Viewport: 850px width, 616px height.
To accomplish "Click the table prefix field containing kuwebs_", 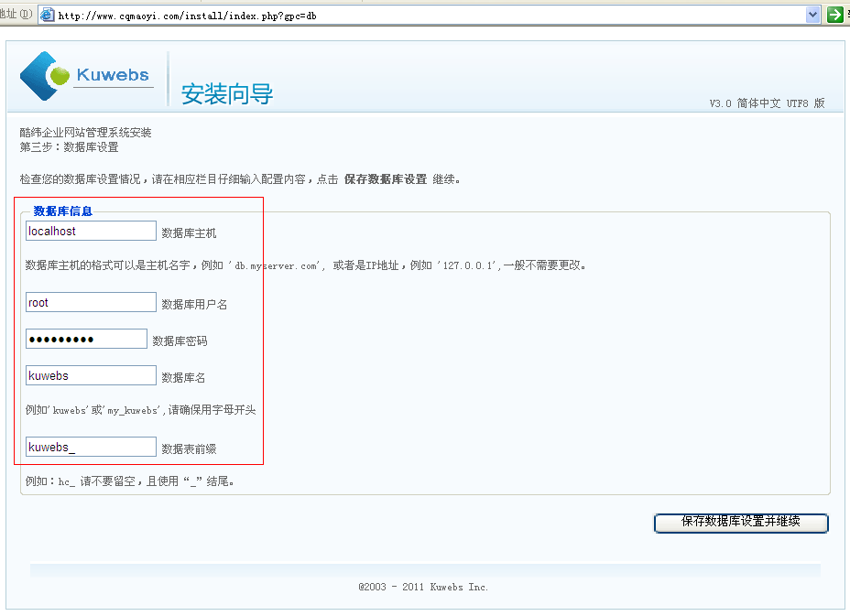I will click(91, 447).
